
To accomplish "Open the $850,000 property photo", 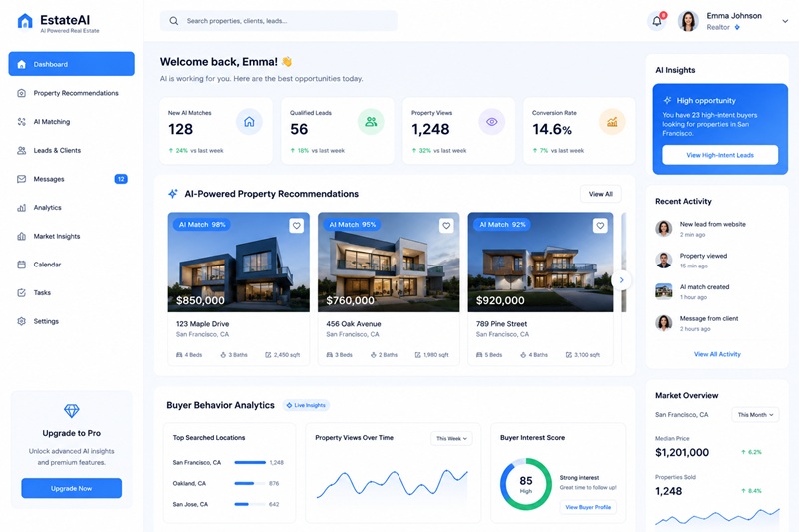I will point(239,263).
